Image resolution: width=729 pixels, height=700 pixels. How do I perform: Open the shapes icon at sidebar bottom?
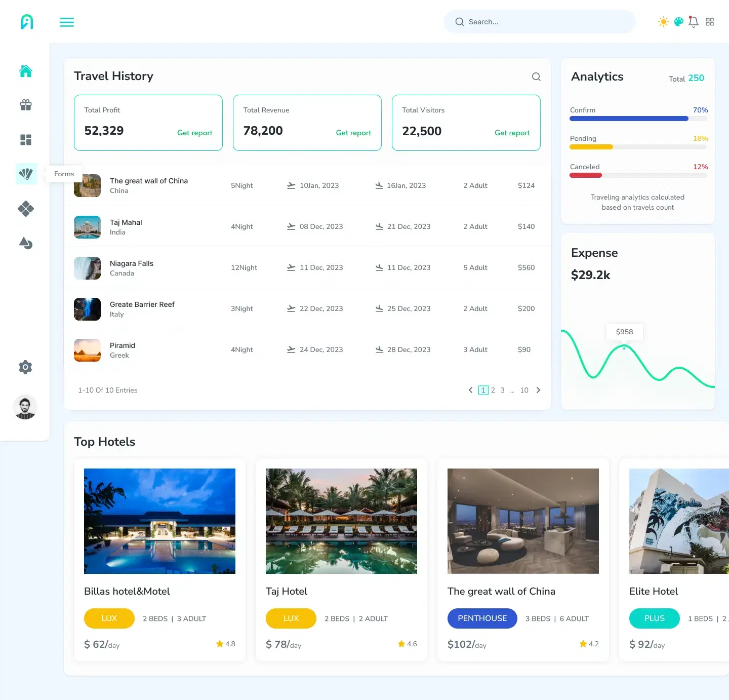coord(25,244)
